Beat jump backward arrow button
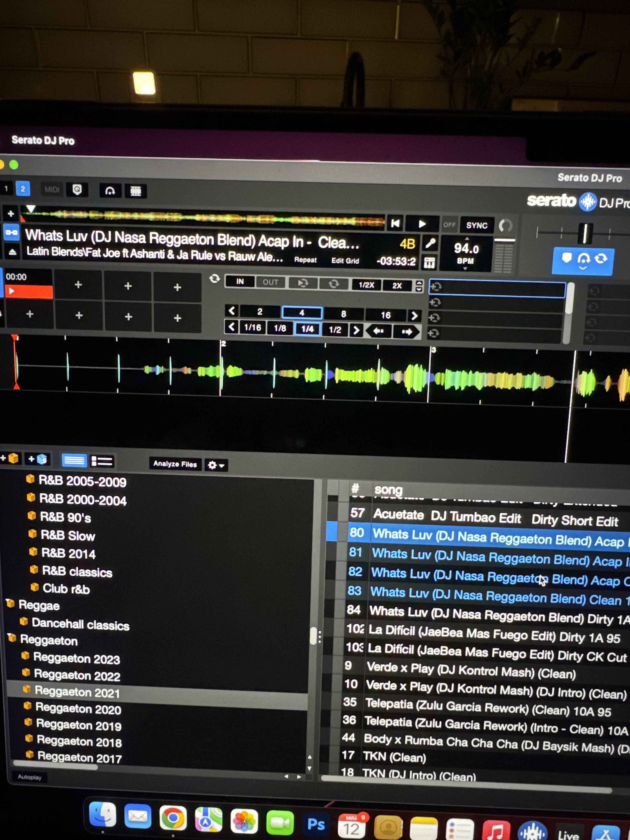The height and width of the screenshot is (840, 630). pos(378,331)
